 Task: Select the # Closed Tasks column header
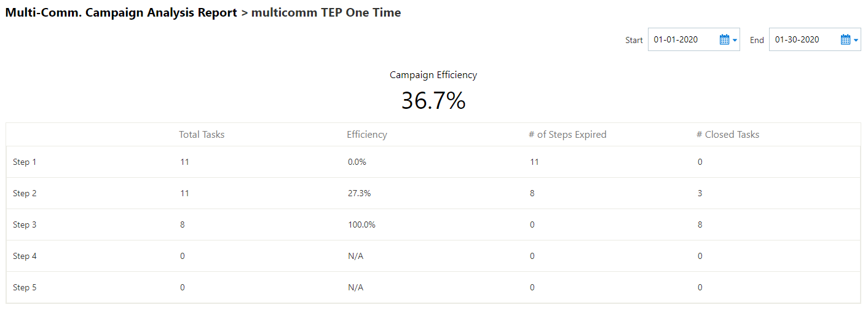point(728,134)
